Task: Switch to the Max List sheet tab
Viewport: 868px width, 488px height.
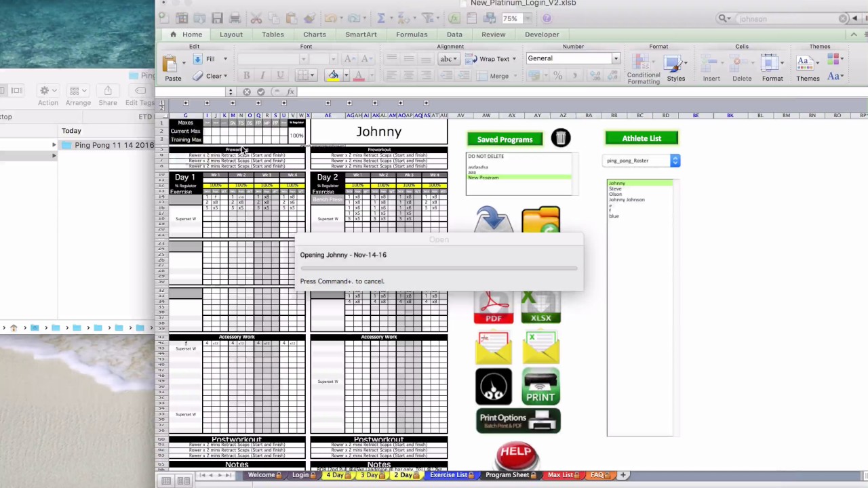Action: (x=563, y=475)
